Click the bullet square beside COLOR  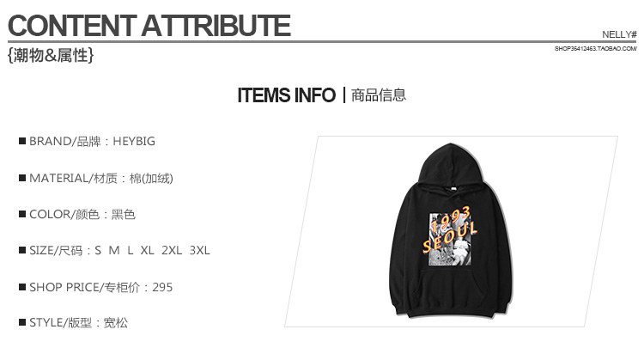[x=22, y=214]
